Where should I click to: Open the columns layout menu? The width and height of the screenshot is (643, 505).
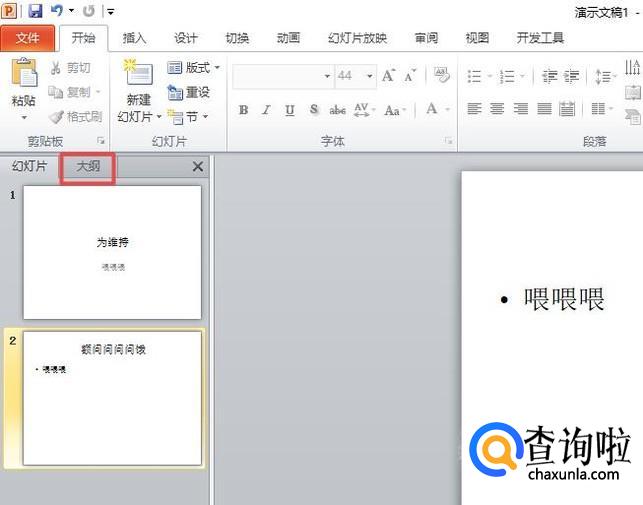(602, 109)
